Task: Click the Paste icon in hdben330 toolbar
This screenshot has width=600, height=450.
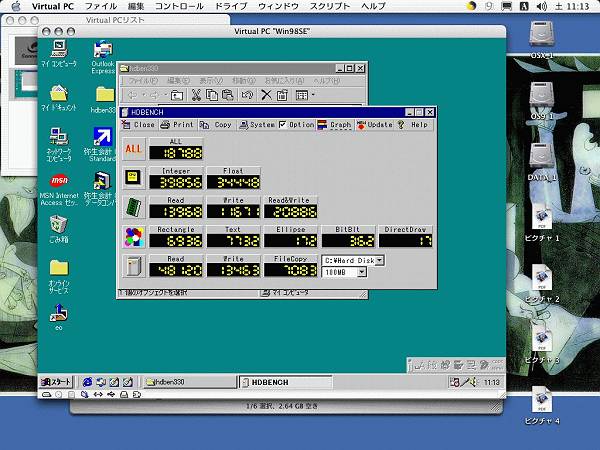Action: click(228, 95)
